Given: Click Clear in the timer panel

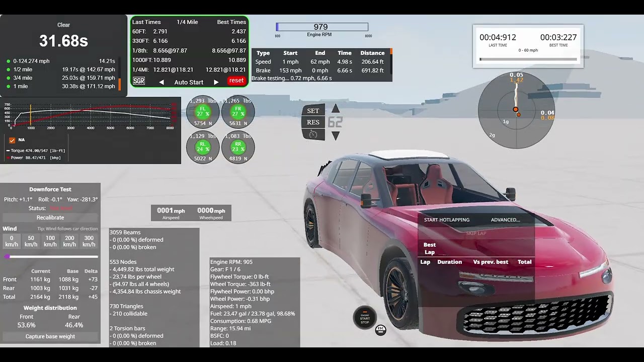Looking at the screenshot, I should [x=63, y=25].
